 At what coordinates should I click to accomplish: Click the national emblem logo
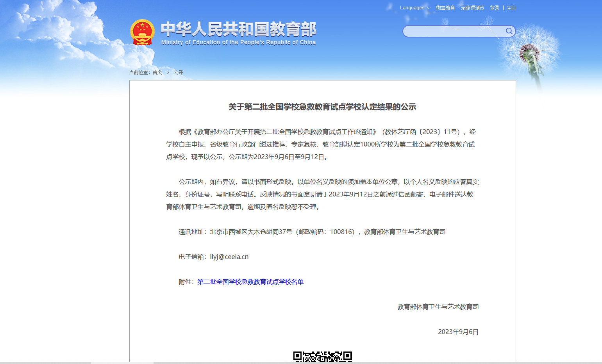point(142,32)
